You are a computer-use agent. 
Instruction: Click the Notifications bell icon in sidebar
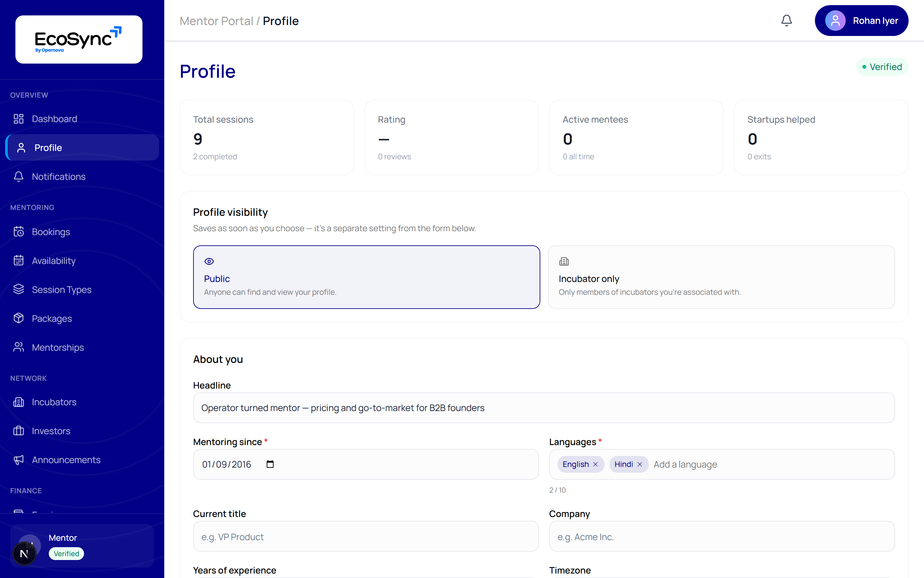(18, 177)
